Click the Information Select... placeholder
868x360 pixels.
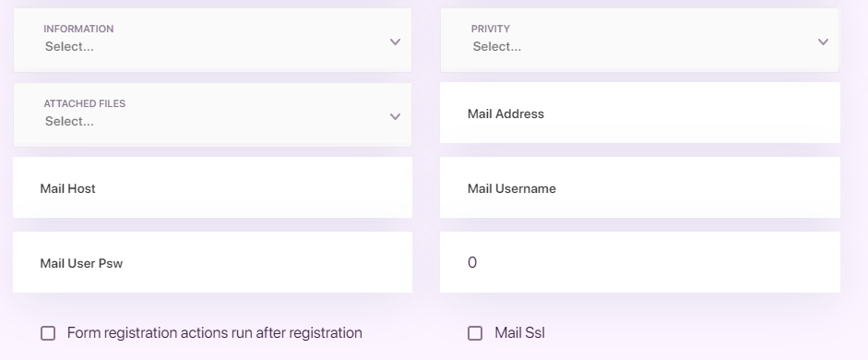[x=69, y=46]
